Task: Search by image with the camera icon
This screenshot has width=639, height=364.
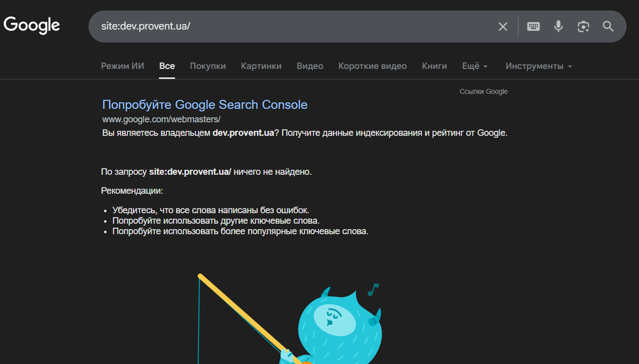Action: (x=583, y=26)
